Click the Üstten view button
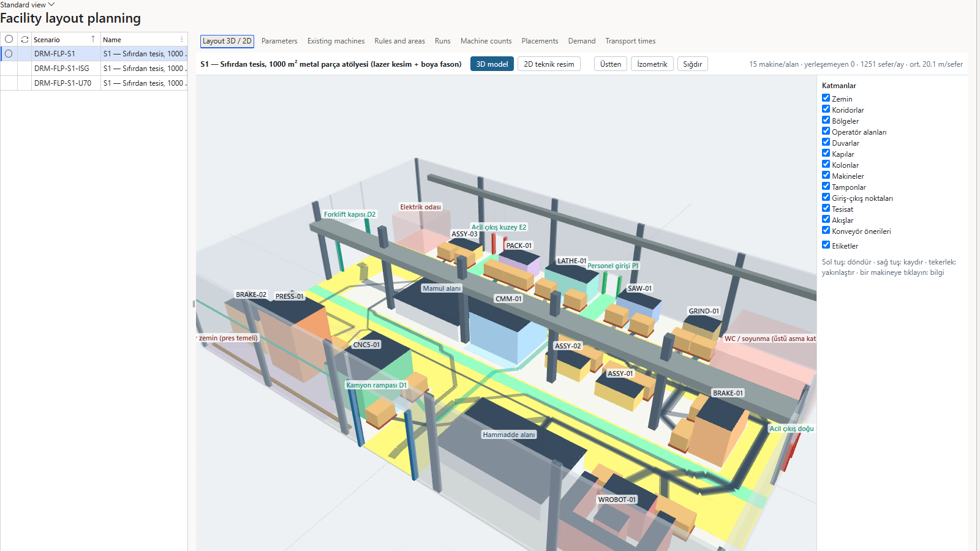 (611, 64)
